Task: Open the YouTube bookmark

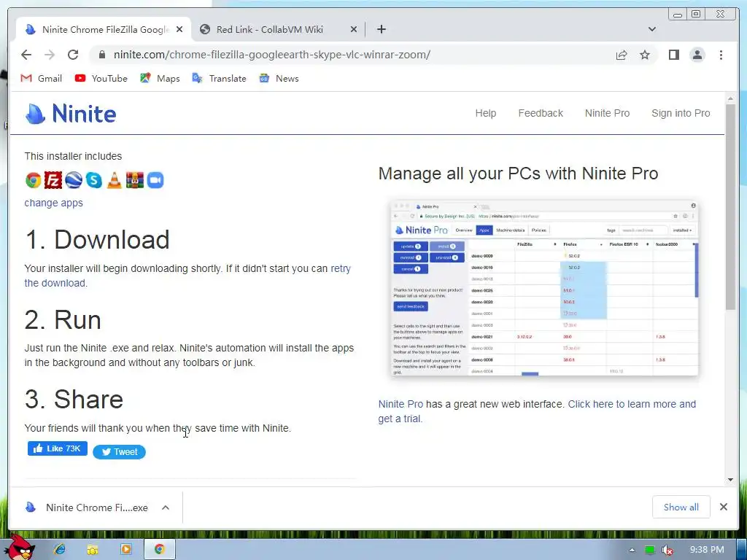Action: coord(101,79)
